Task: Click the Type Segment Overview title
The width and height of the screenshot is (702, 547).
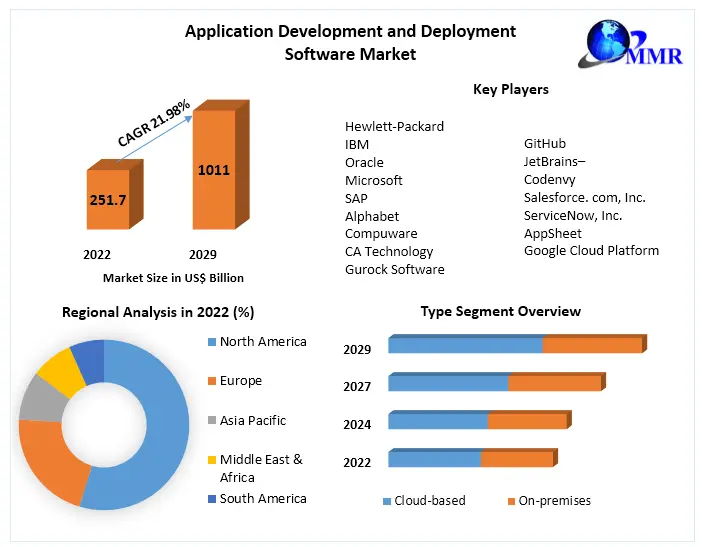Action: point(500,312)
